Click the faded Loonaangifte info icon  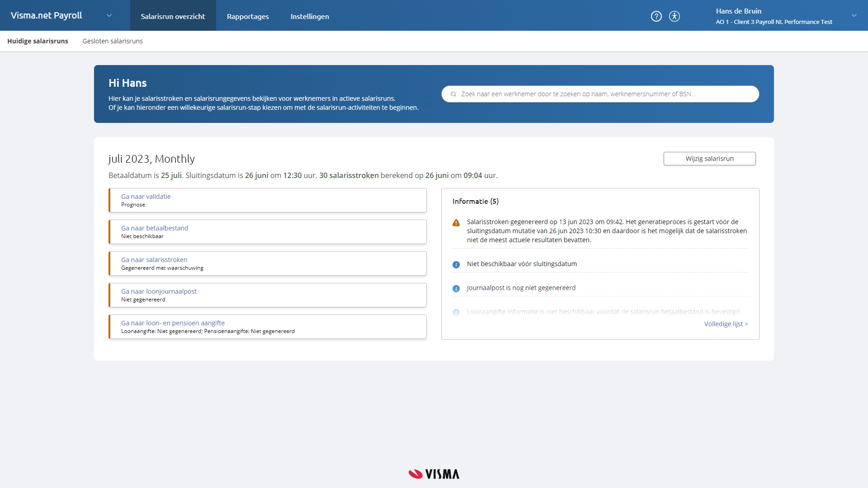[x=456, y=312]
